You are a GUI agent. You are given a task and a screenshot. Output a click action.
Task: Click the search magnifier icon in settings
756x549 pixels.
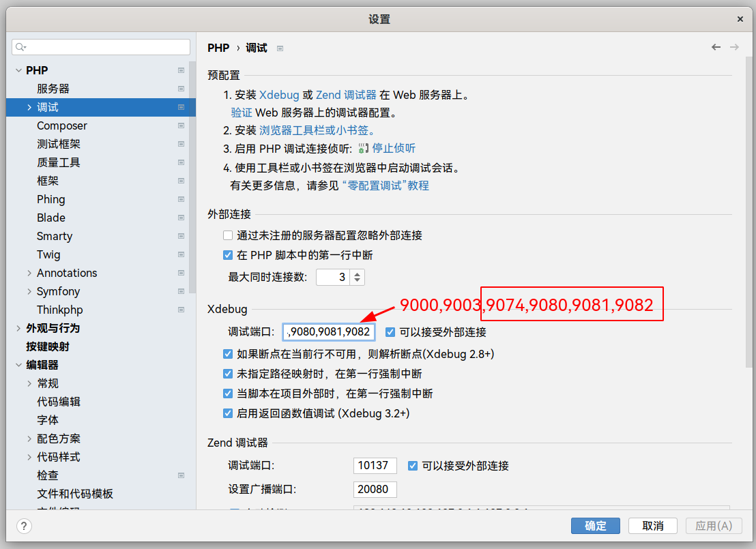coord(20,47)
